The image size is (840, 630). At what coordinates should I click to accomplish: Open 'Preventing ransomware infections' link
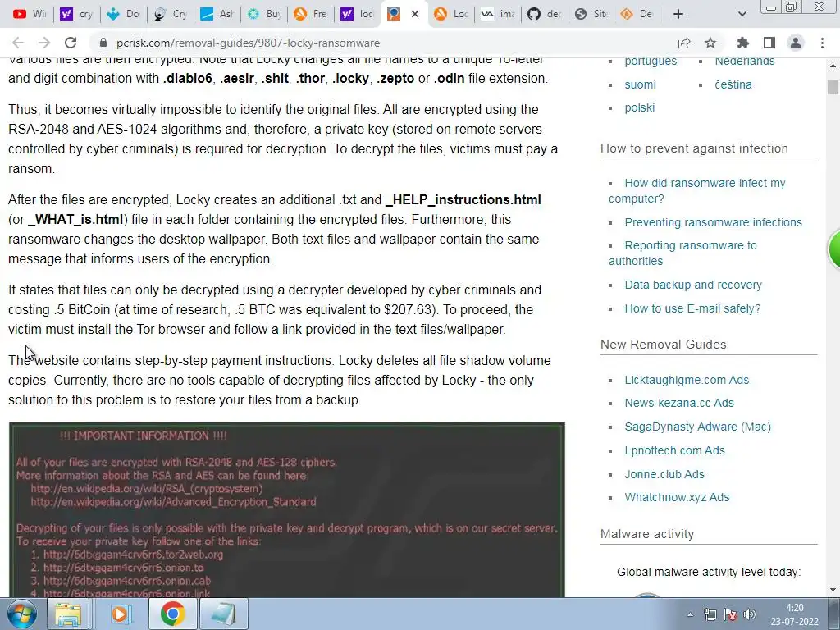(713, 222)
